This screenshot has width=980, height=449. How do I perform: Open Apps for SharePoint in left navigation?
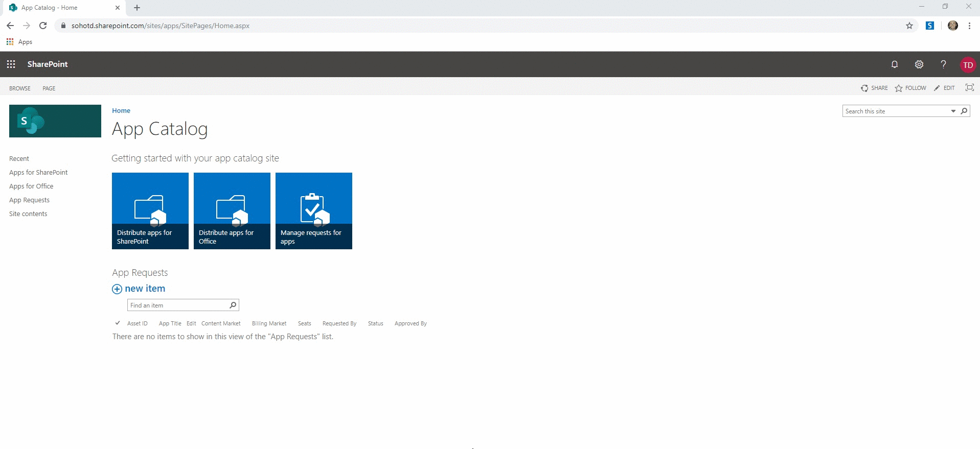tap(38, 172)
